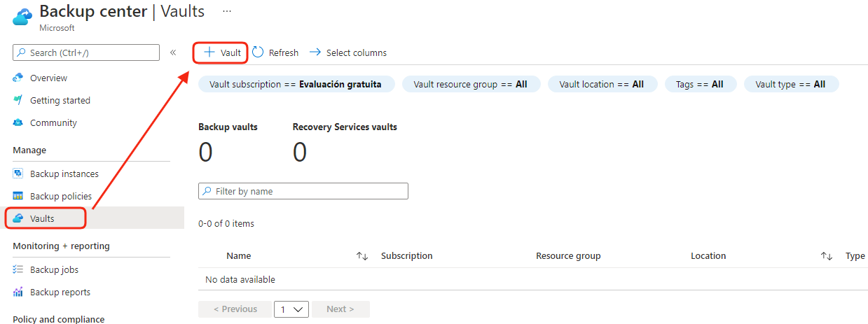Sort by Name column arrows

point(362,256)
